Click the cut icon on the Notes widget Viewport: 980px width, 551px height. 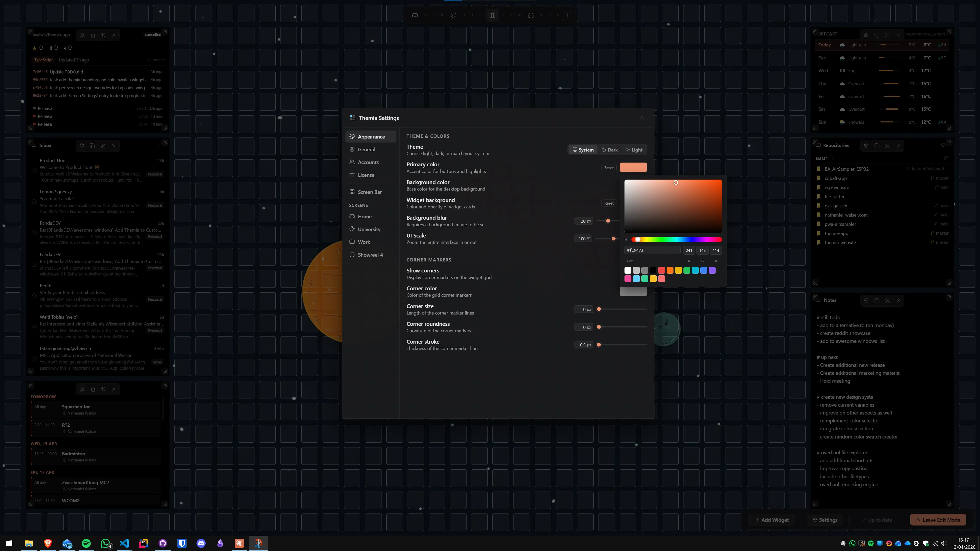click(888, 300)
